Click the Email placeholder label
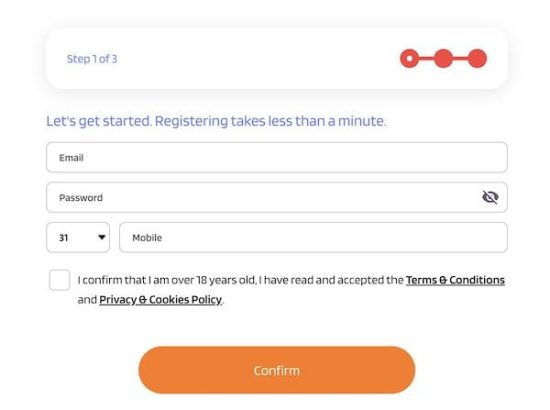This screenshot has width=550, height=410. click(x=71, y=157)
